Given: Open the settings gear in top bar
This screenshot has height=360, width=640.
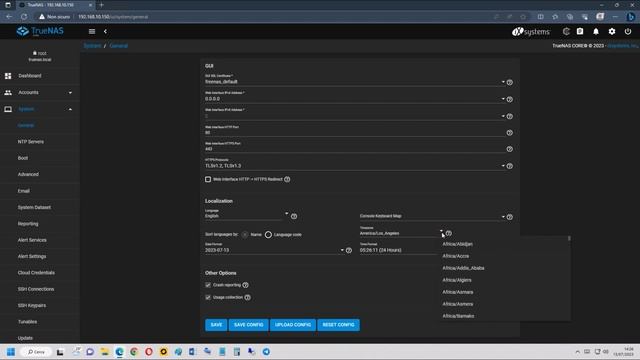Looking at the screenshot, I should tap(612, 31).
